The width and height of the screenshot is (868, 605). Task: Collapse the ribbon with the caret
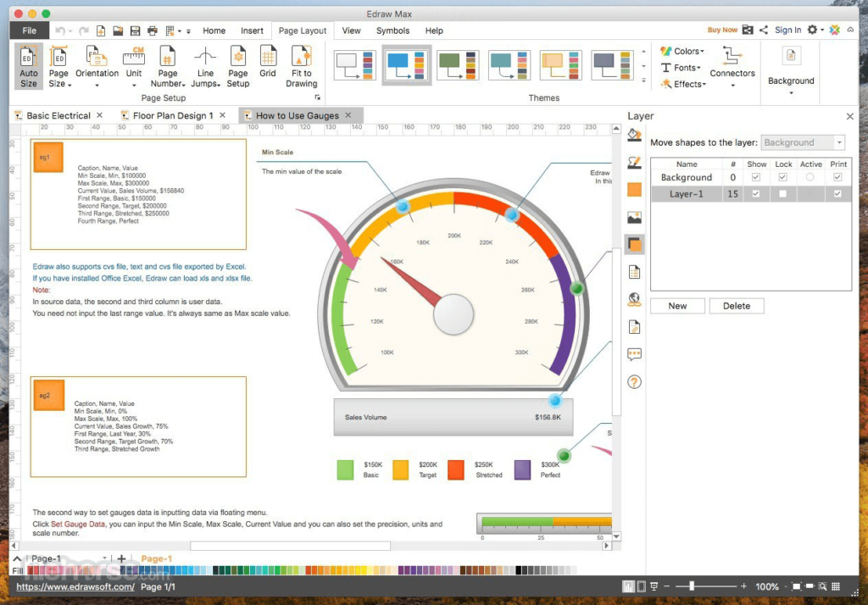click(850, 30)
